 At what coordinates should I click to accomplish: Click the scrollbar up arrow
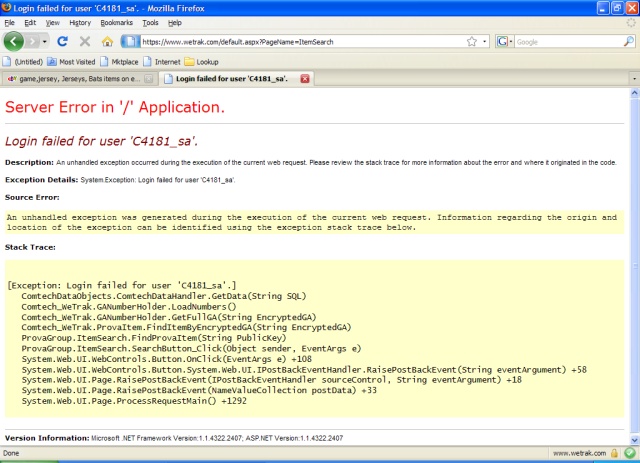pyautogui.click(x=634, y=93)
